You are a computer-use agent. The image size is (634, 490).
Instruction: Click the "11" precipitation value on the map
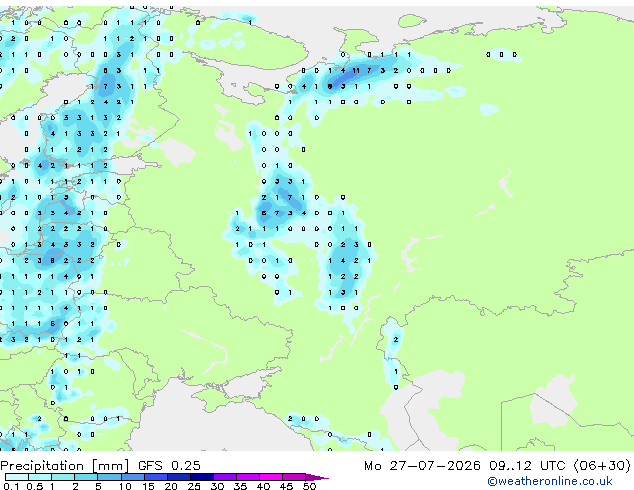pos(356,70)
